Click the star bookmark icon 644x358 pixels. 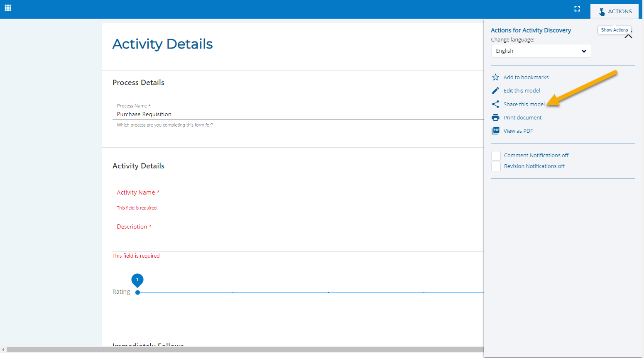click(x=495, y=77)
